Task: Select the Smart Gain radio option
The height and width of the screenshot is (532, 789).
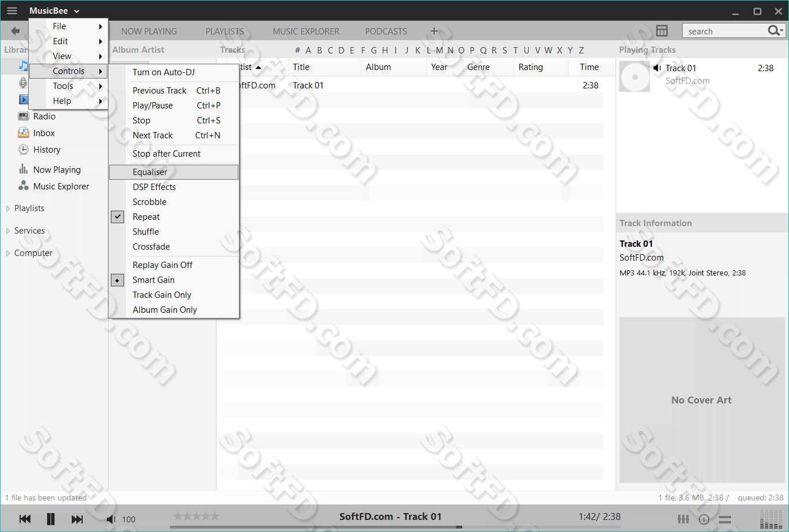Action: [117, 279]
